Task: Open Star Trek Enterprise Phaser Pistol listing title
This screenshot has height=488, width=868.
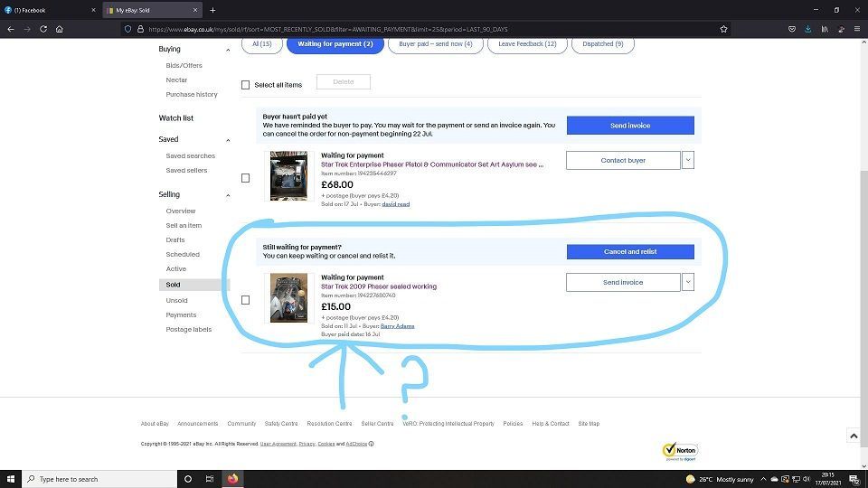Action: click(x=432, y=164)
